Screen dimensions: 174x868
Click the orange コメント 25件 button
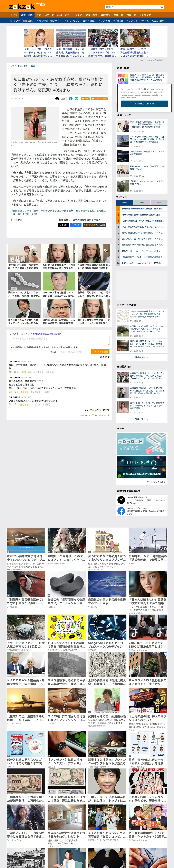tap(99, 99)
